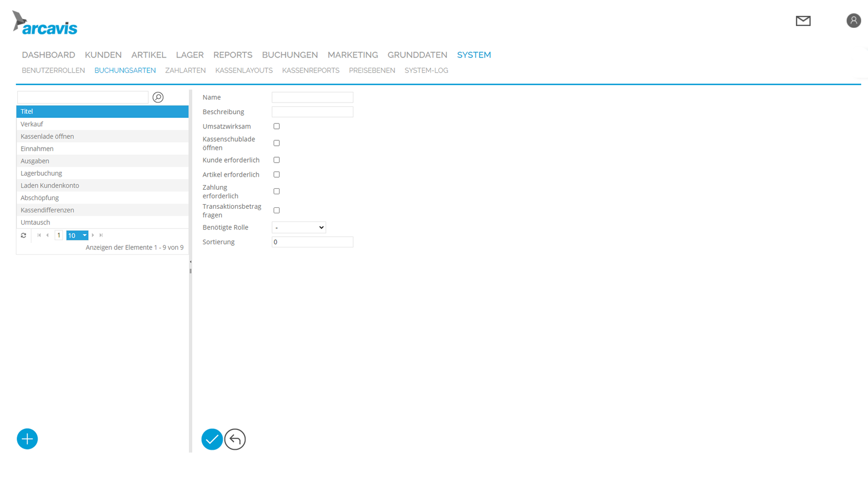
Task: Check Kunde erforderlich option
Action: 277,160
